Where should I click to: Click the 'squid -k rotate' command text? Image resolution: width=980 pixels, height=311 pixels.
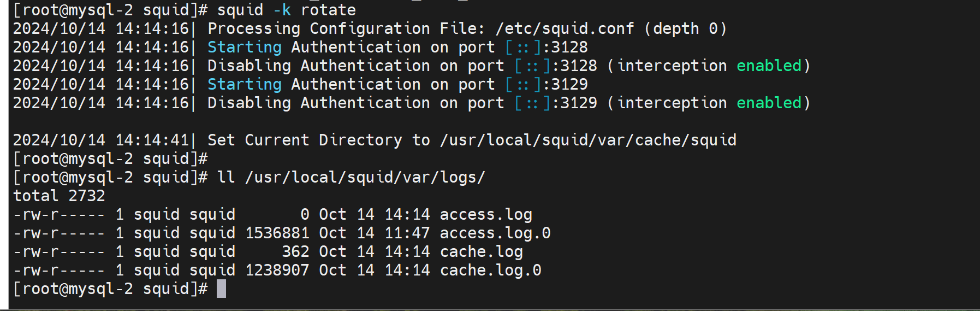pyautogui.click(x=286, y=10)
